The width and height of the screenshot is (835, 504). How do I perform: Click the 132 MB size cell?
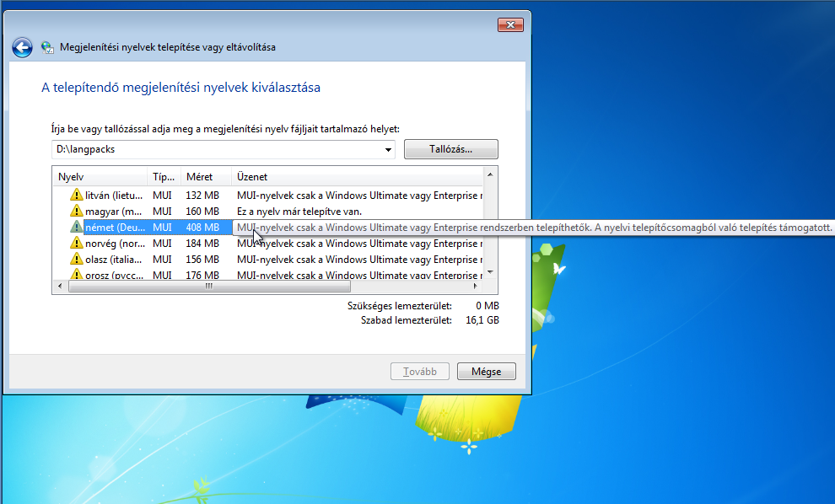click(x=202, y=196)
